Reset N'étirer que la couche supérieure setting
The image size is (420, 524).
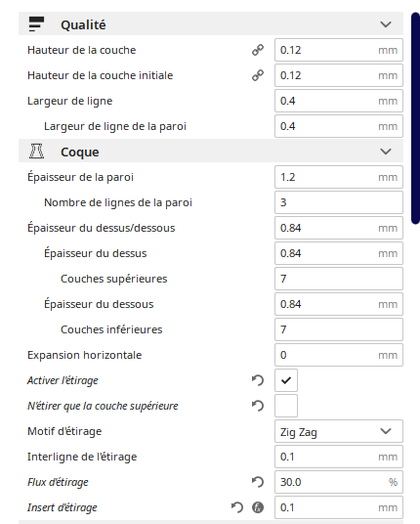(x=258, y=406)
